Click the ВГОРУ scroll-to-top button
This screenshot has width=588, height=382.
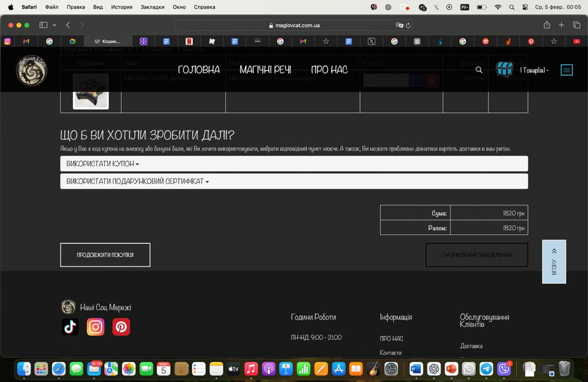coord(554,262)
